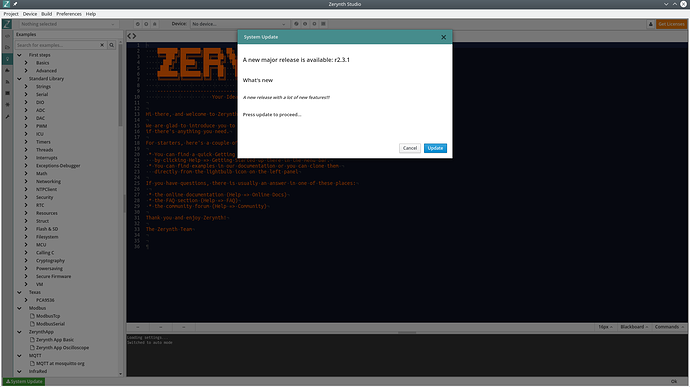Open the news feed sidebar icon
Viewport: 690px width, 387px height.
click(7, 82)
